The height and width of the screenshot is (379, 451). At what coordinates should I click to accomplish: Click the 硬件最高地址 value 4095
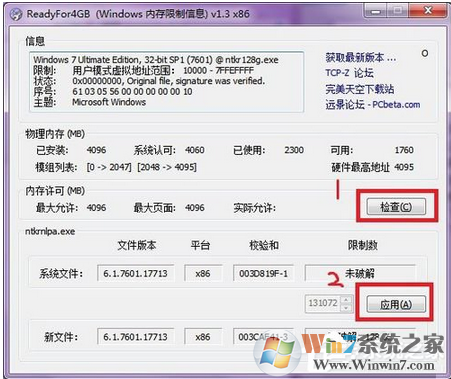click(x=404, y=167)
